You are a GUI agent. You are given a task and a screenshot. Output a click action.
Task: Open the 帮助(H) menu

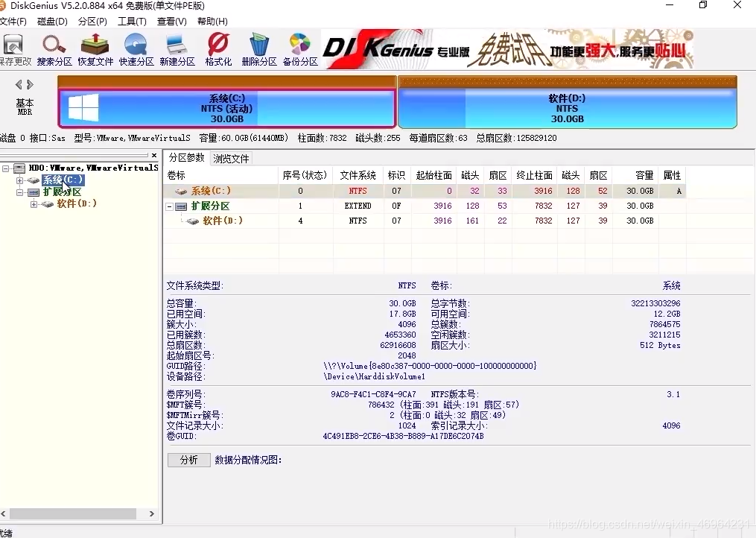pyautogui.click(x=212, y=21)
